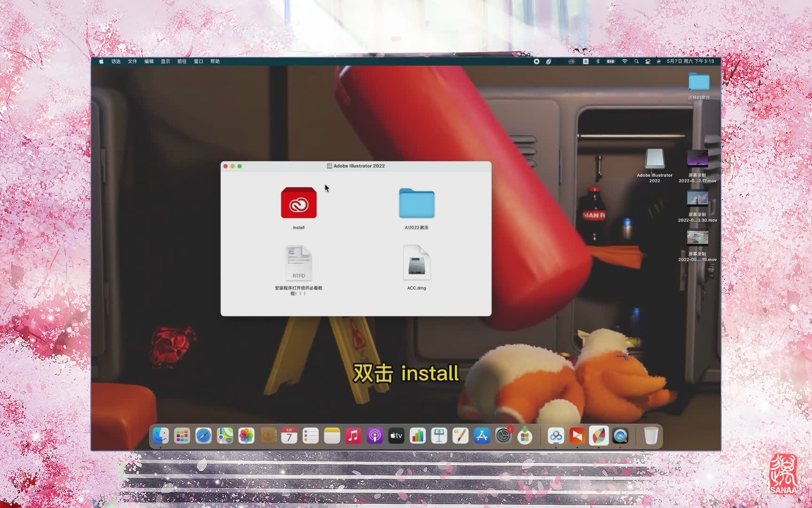
Task: Open QuickTime Player in the dock
Action: (620, 436)
